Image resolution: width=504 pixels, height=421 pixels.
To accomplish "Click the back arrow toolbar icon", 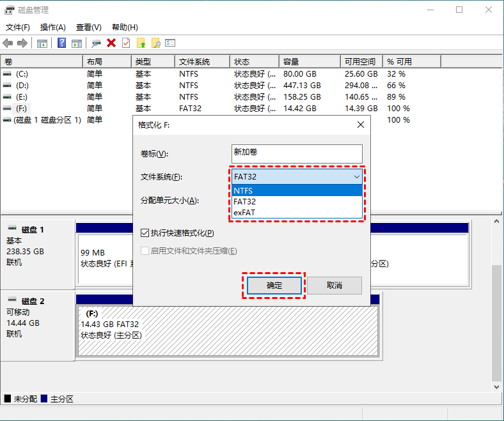I will (8, 43).
